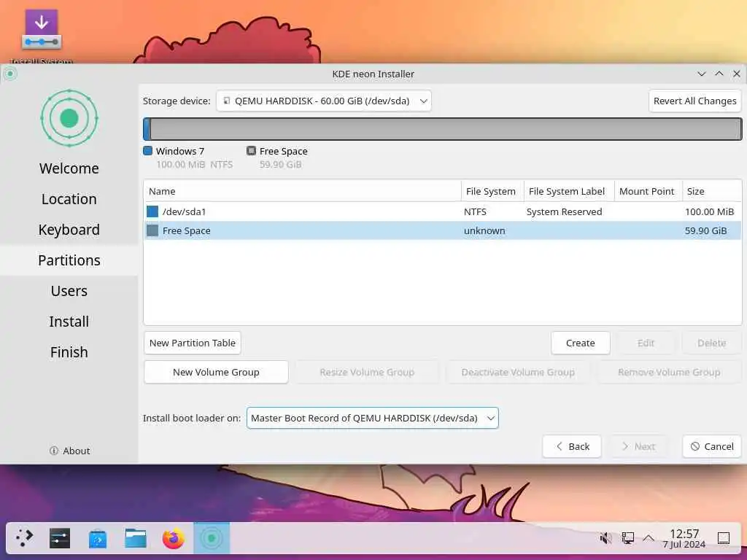Click the muted volume tray icon

click(x=606, y=538)
